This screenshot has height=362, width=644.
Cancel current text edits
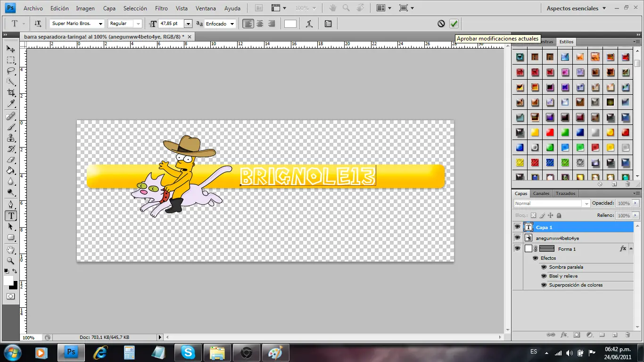[441, 24]
